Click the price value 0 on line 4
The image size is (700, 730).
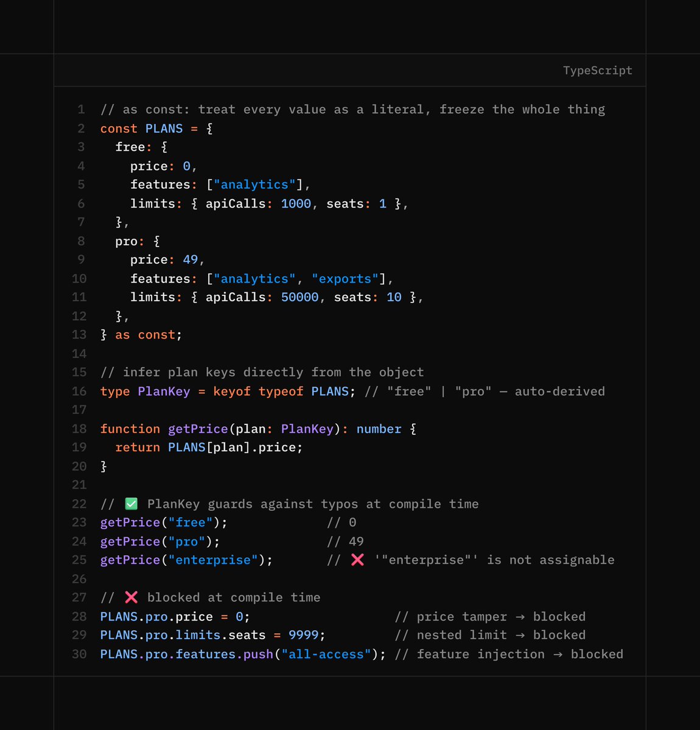pyautogui.click(x=187, y=166)
